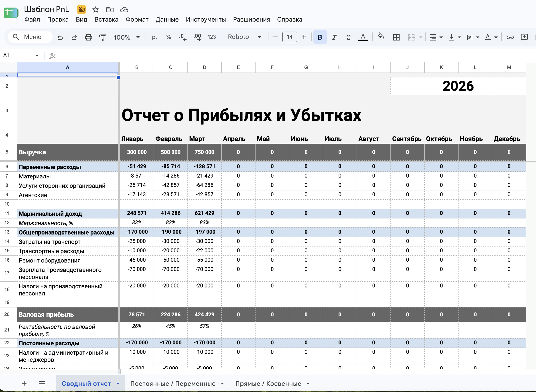
Task: Increase decimal places icon
Action: [x=197, y=37]
